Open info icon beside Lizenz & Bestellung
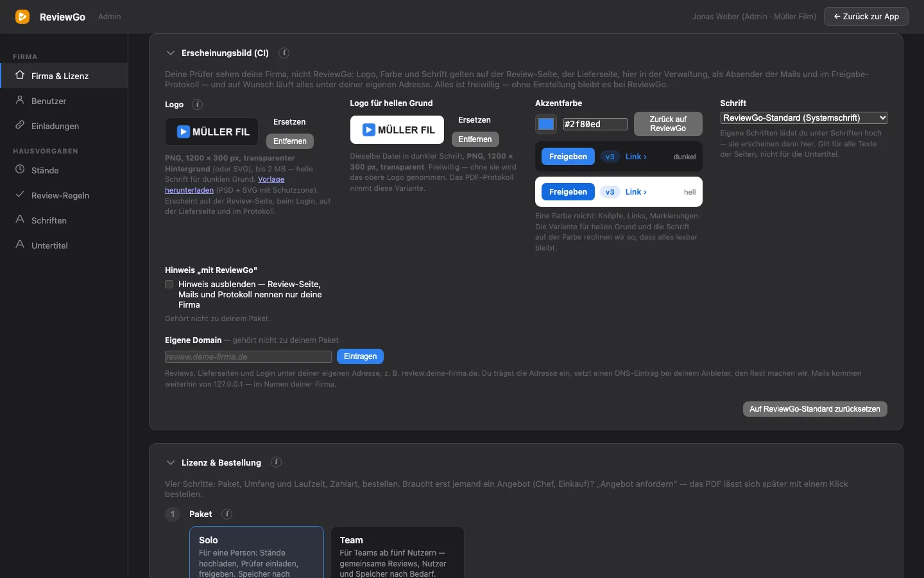The height and width of the screenshot is (578, 924). coord(276,462)
